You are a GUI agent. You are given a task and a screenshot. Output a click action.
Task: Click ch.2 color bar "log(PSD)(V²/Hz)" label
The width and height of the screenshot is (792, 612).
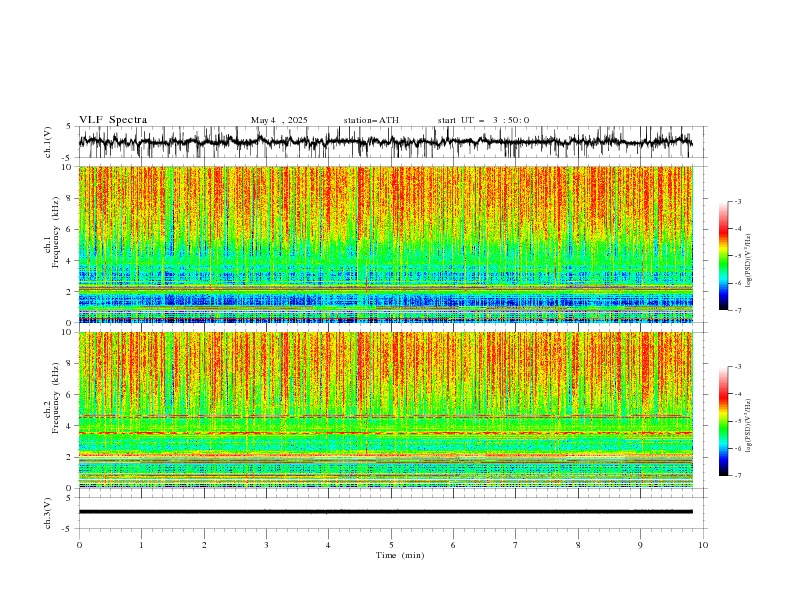749,426
